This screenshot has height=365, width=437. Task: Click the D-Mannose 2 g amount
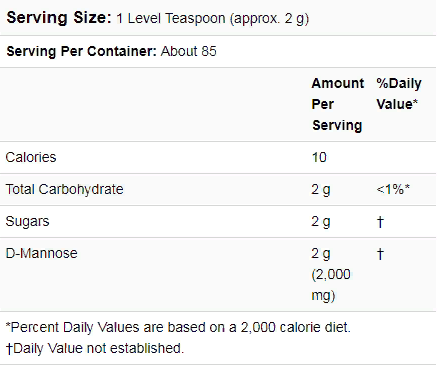(x=321, y=254)
